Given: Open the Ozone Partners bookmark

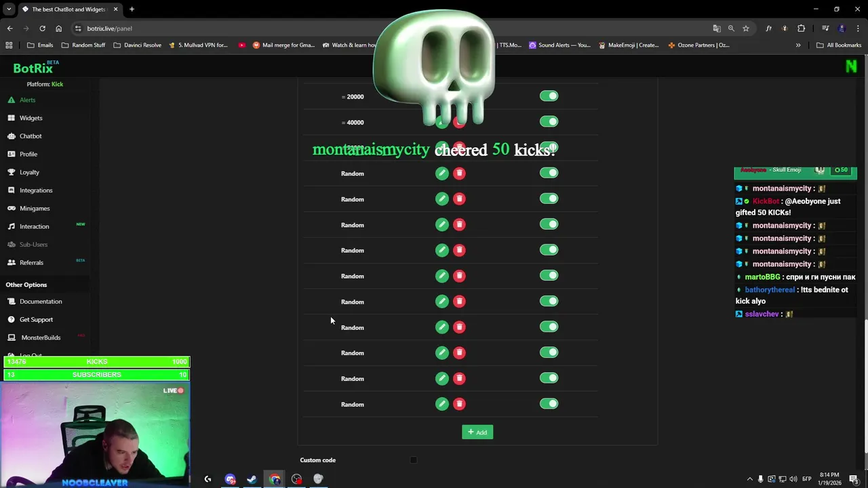Looking at the screenshot, I should pos(698,45).
